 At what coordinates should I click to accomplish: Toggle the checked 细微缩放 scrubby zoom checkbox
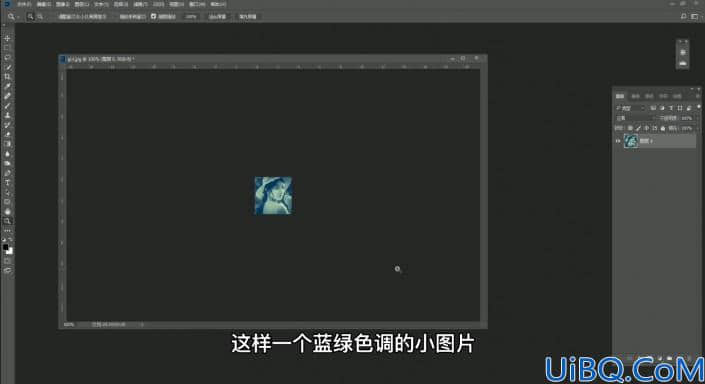(x=153, y=17)
